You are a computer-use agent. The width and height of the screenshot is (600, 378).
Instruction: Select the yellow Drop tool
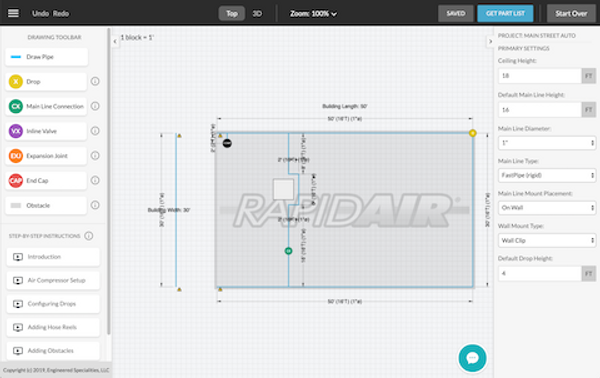[x=46, y=81]
